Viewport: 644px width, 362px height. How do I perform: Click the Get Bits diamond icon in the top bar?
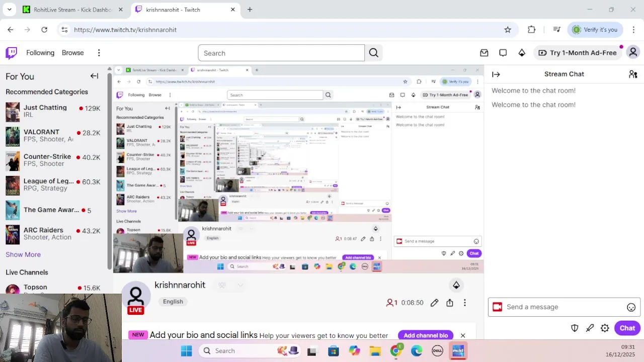(522, 53)
